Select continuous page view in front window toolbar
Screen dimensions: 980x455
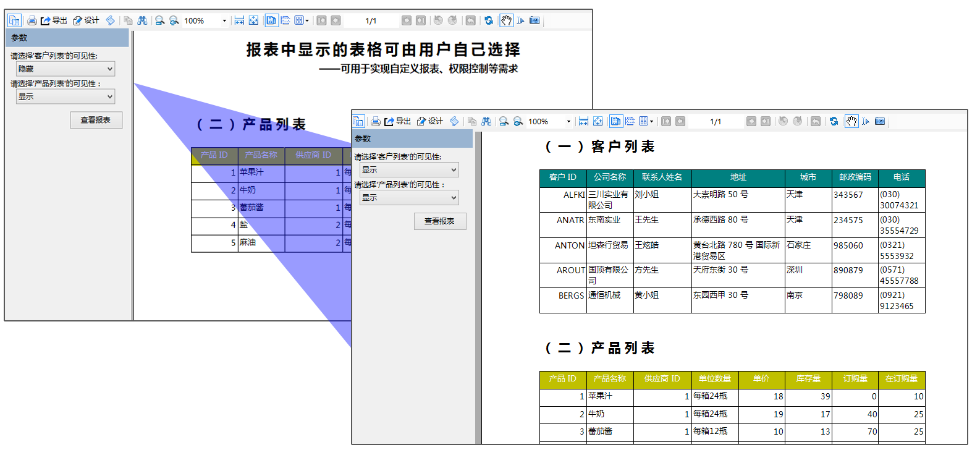tap(630, 121)
